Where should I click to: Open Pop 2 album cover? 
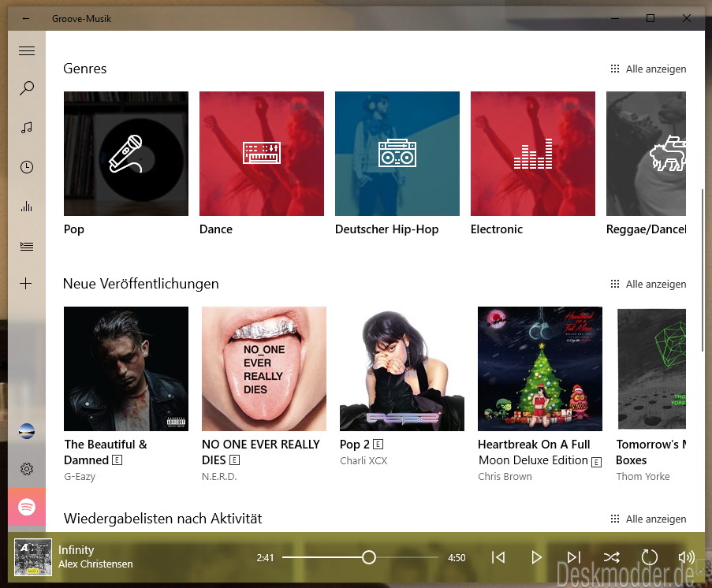pyautogui.click(x=402, y=369)
